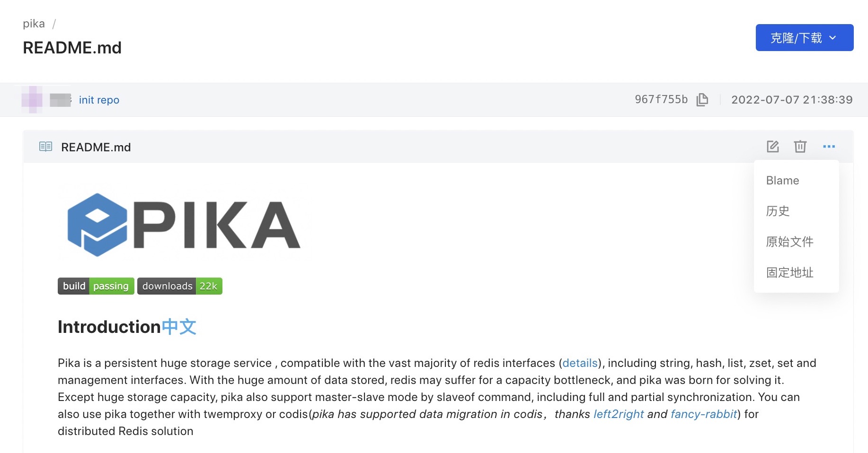Expand the 克隆/下载 dropdown button

[x=804, y=38]
